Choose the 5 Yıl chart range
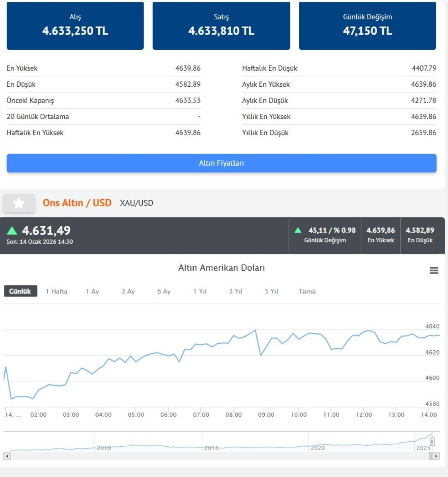 [x=271, y=291]
